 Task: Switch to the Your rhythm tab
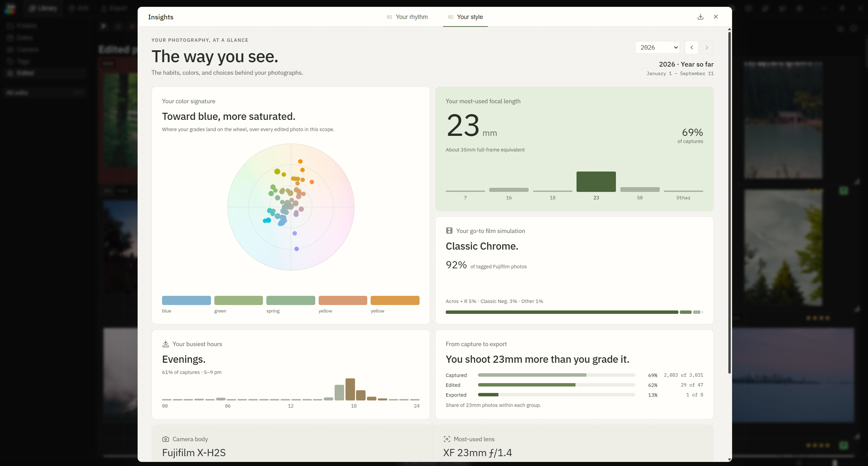[407, 17]
